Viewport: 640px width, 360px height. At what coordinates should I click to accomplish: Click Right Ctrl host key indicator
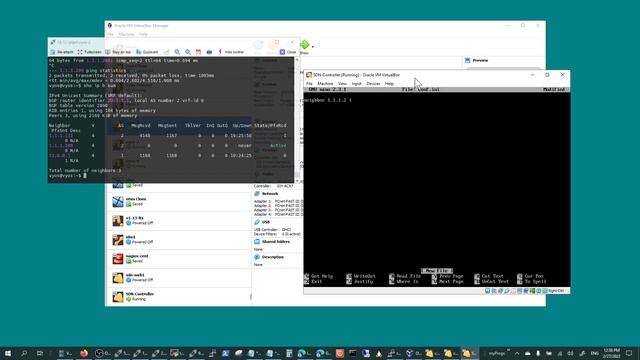pyautogui.click(x=557, y=291)
